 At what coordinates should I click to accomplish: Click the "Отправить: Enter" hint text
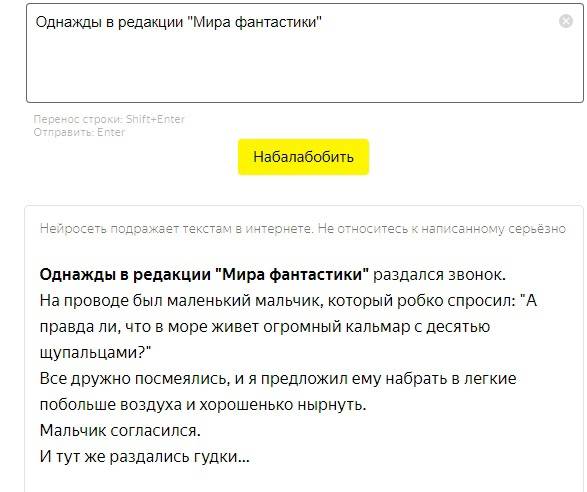(x=79, y=132)
